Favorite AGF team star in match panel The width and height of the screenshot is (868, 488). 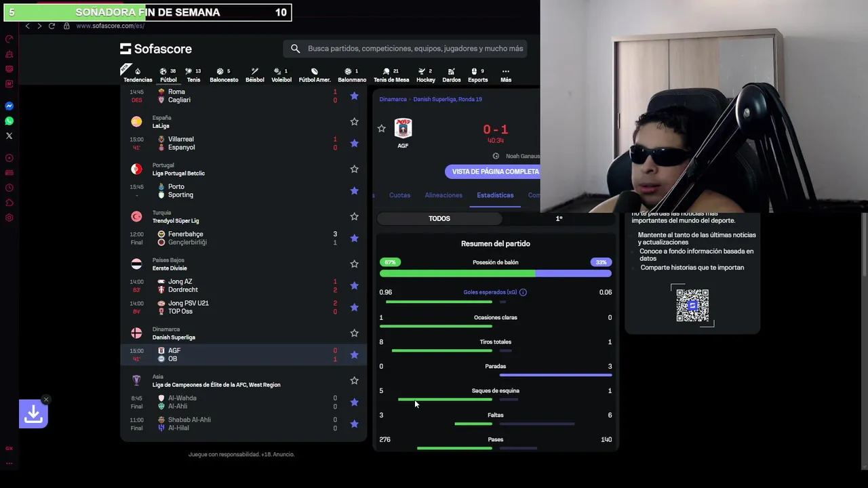[381, 128]
